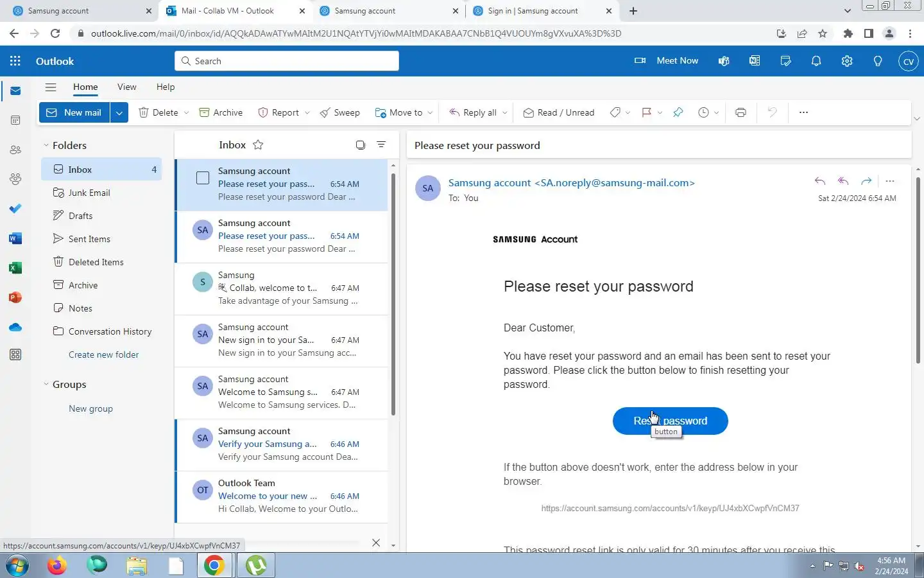
Task: Open the account.samsung.com reset address link
Action: tap(670, 508)
